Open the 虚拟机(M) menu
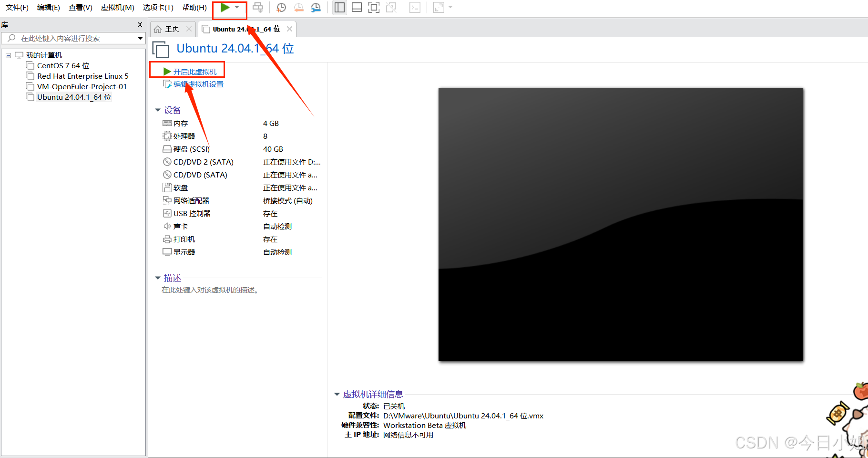Screen dimensions: 868x458 click(x=117, y=7)
